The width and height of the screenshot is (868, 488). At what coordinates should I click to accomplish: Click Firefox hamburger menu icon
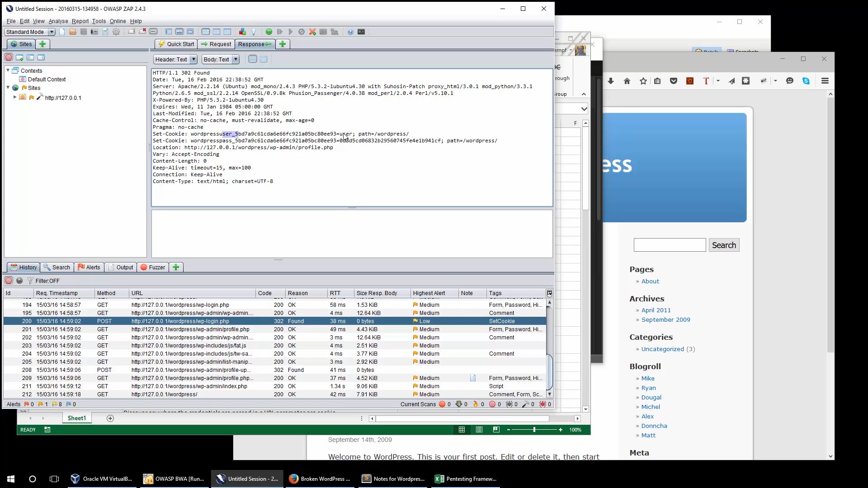tap(825, 81)
